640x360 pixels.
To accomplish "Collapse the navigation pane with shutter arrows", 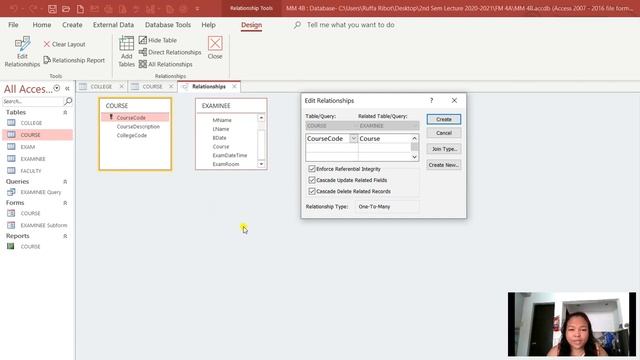I will pos(67,88).
